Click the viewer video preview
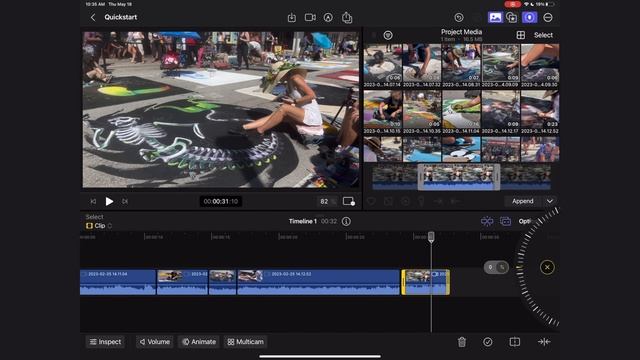 tap(221, 110)
